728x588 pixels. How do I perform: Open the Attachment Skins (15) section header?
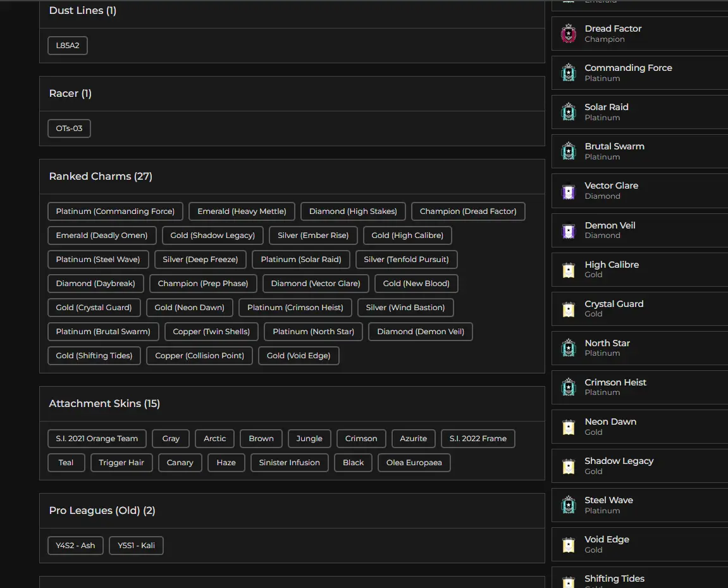pos(104,404)
